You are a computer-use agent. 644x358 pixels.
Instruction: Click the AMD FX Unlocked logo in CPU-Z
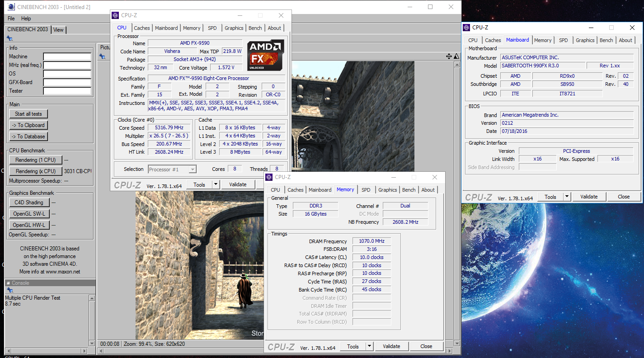point(266,56)
